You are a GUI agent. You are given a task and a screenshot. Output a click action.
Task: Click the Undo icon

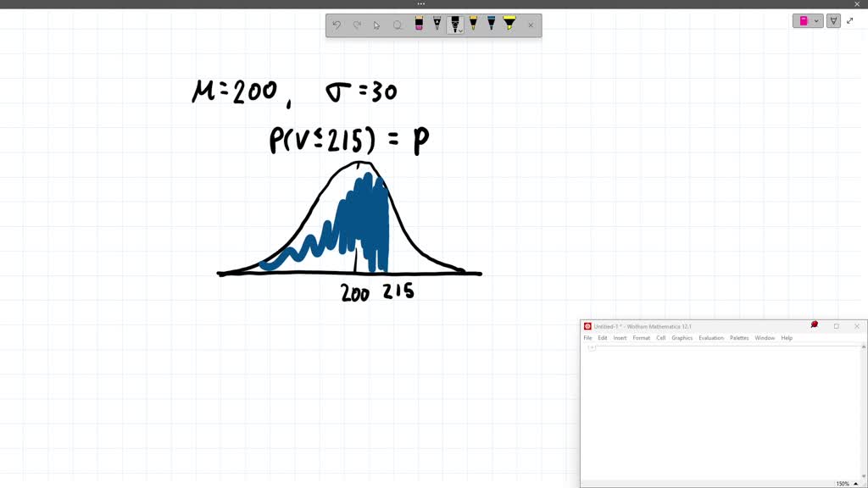[337, 25]
